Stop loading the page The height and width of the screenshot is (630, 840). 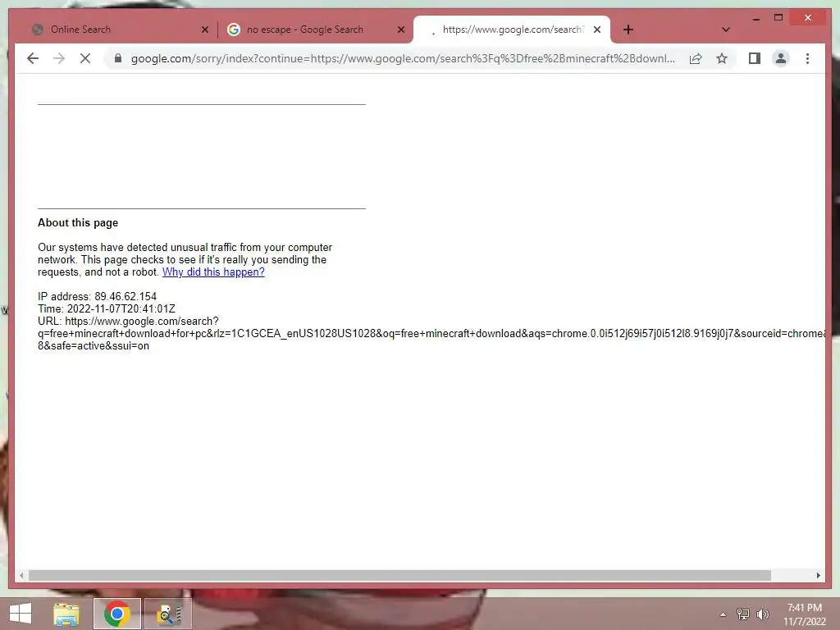85,58
